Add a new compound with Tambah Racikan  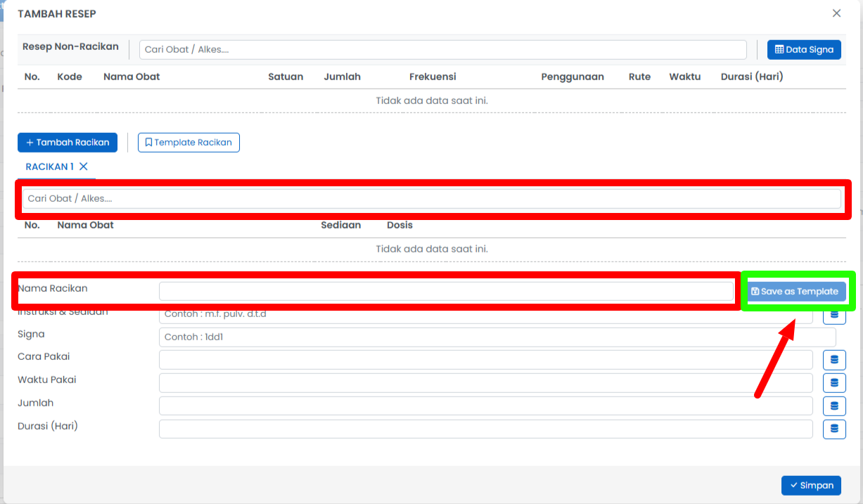click(x=68, y=143)
